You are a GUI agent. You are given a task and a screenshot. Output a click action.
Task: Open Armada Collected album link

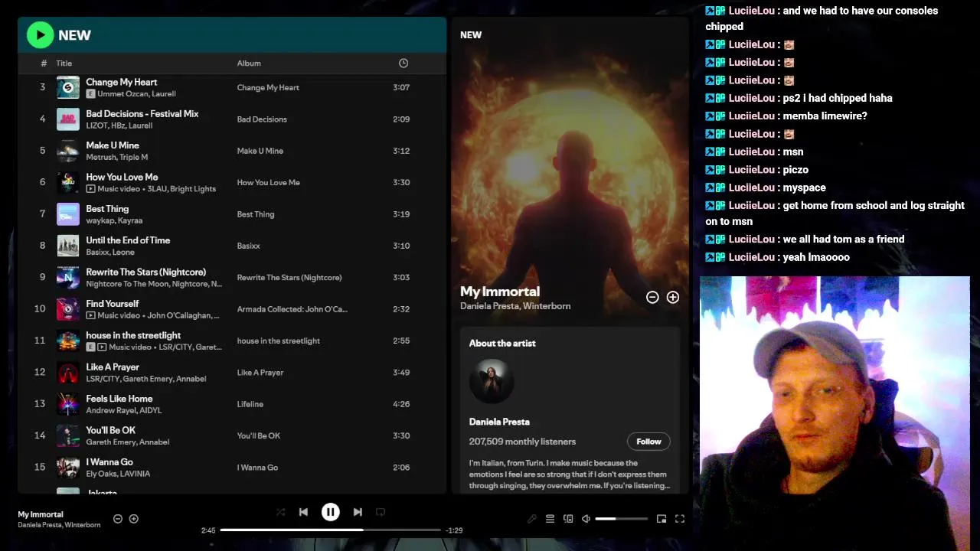(292, 309)
